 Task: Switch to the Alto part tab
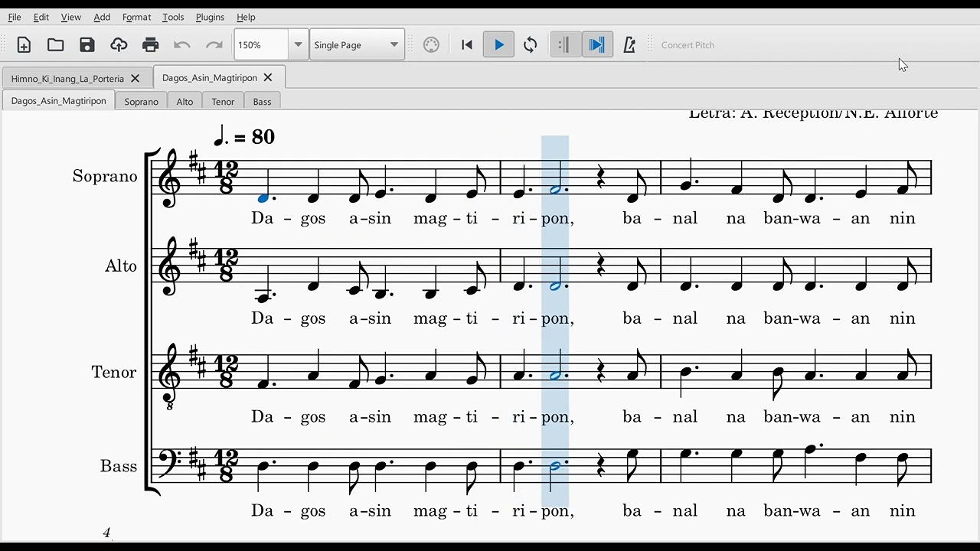pos(185,101)
